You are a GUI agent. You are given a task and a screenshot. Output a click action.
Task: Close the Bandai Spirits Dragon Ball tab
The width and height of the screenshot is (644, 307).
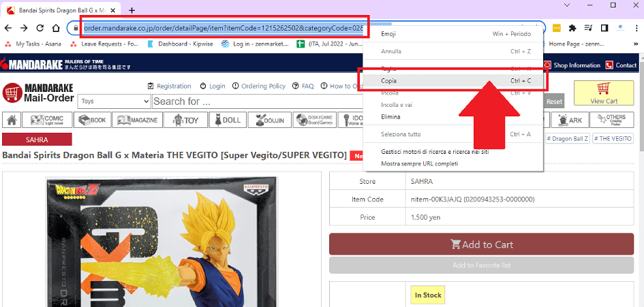(113, 10)
